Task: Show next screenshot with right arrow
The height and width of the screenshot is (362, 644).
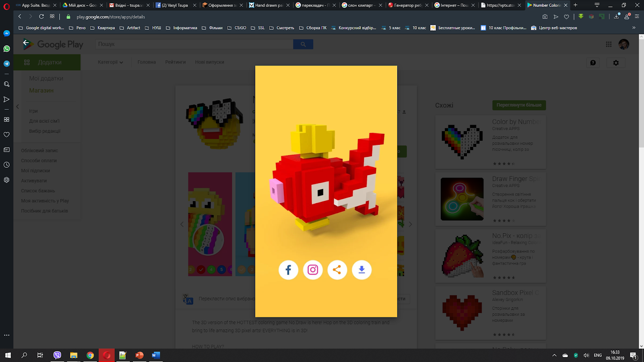Action: (410, 224)
